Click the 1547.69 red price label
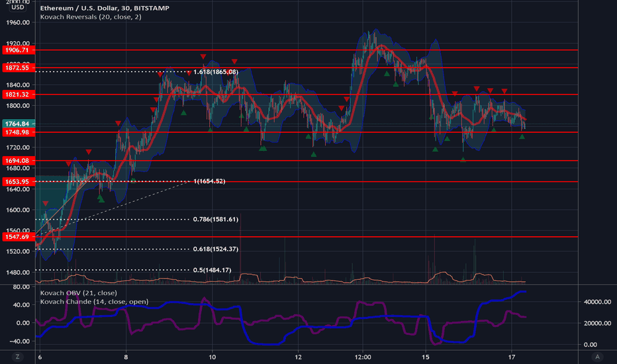 click(19, 237)
